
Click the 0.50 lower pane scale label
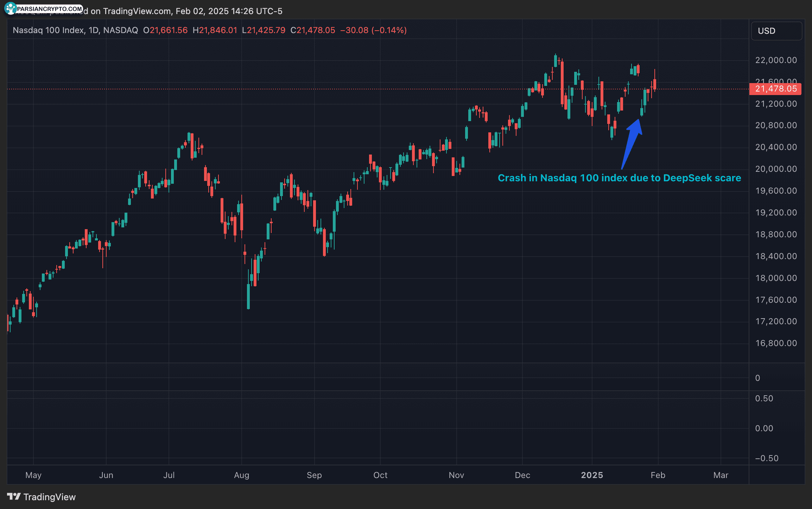[764, 398]
